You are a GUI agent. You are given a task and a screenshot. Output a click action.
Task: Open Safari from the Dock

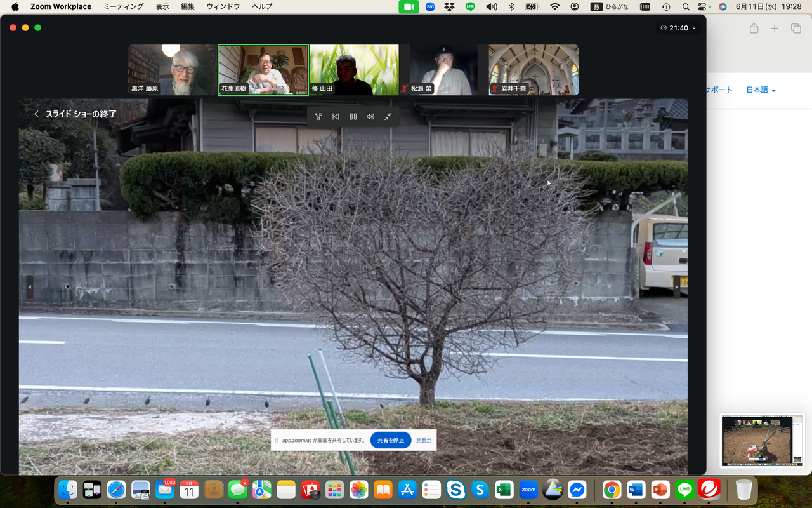tap(117, 490)
